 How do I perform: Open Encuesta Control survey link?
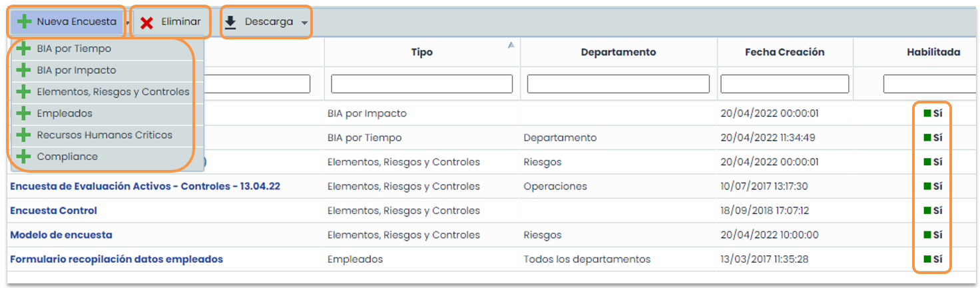(53, 211)
